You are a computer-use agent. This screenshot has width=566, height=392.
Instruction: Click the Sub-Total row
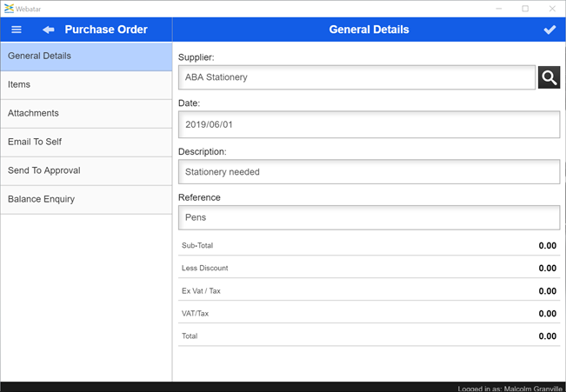pos(369,246)
